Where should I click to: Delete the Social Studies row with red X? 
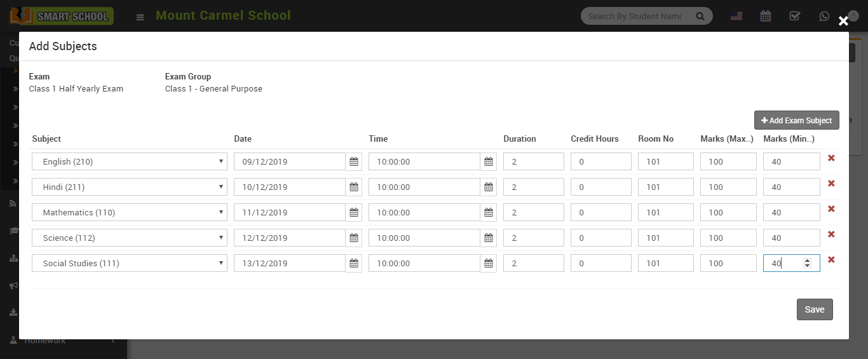point(831,260)
